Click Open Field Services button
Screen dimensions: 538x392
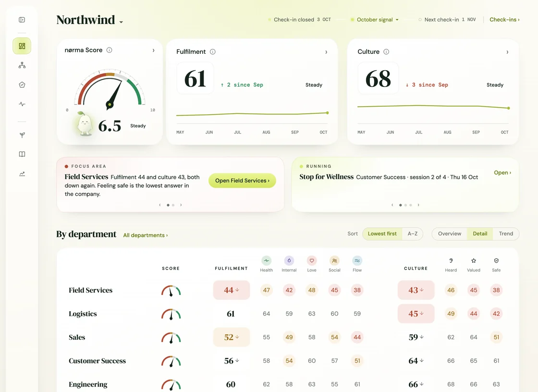(242, 181)
